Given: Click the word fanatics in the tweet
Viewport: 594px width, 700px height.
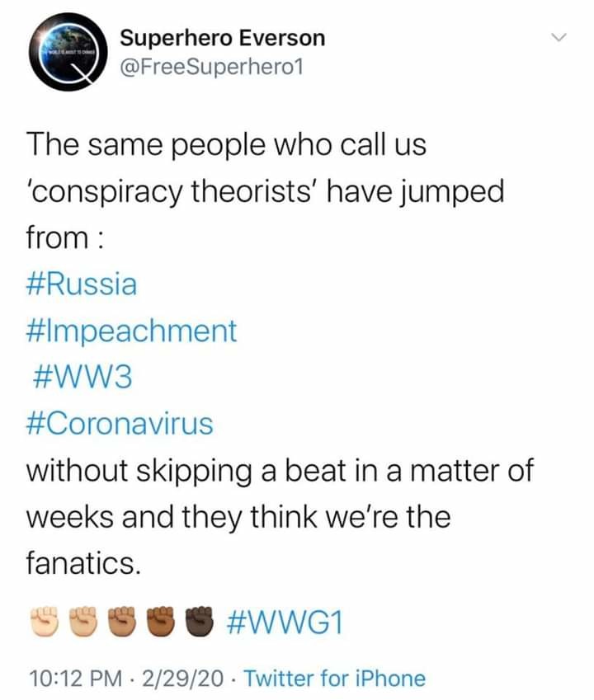Looking at the screenshot, I should tap(83, 563).
